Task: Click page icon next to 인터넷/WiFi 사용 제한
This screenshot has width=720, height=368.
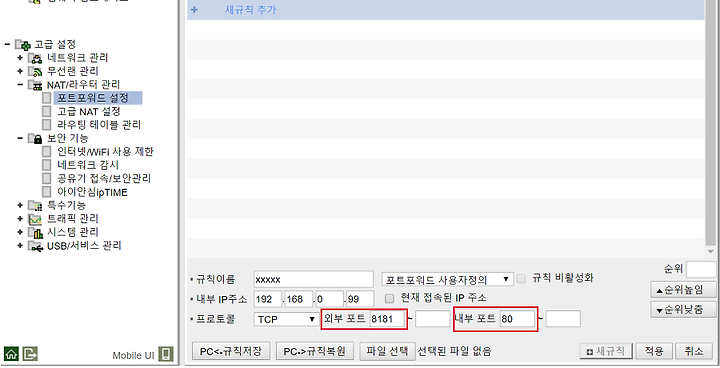Action: 46,152
